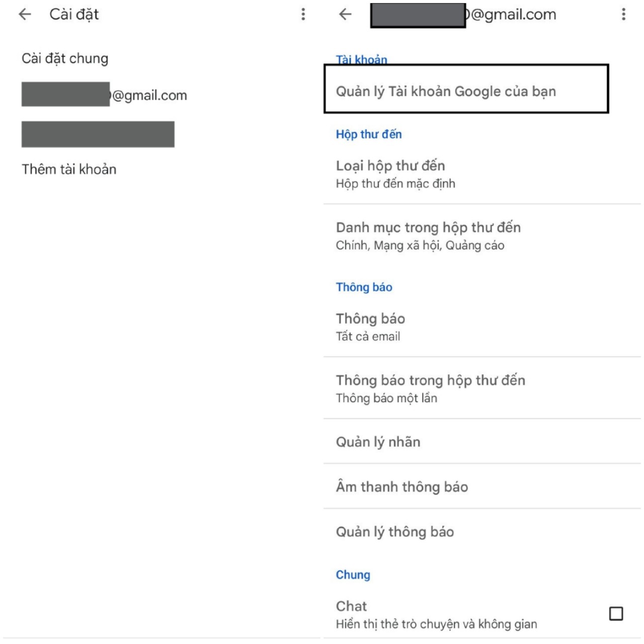Viewport: 644px width, 644px height.
Task: Tap the blue Chung section header
Action: [x=353, y=575]
